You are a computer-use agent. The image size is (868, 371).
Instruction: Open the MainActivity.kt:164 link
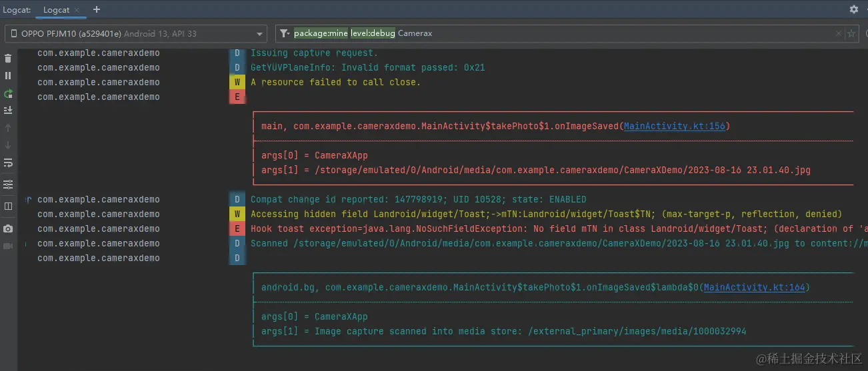point(754,287)
